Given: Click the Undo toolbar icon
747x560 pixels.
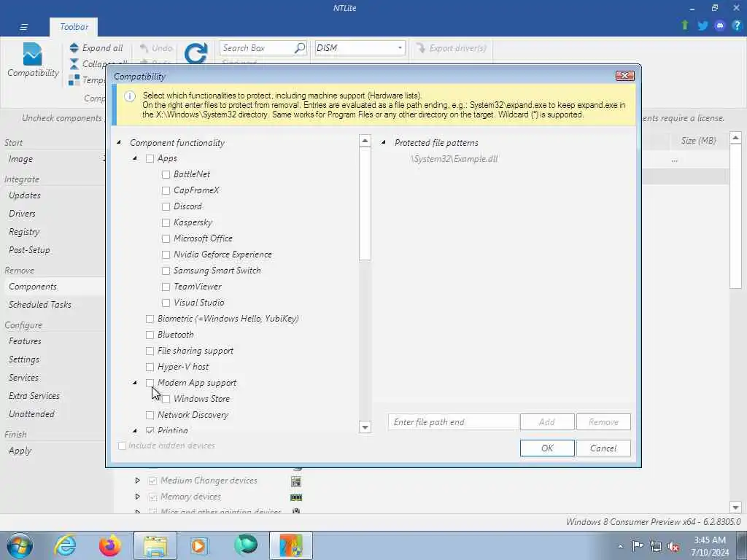Looking at the screenshot, I should click(x=144, y=47).
